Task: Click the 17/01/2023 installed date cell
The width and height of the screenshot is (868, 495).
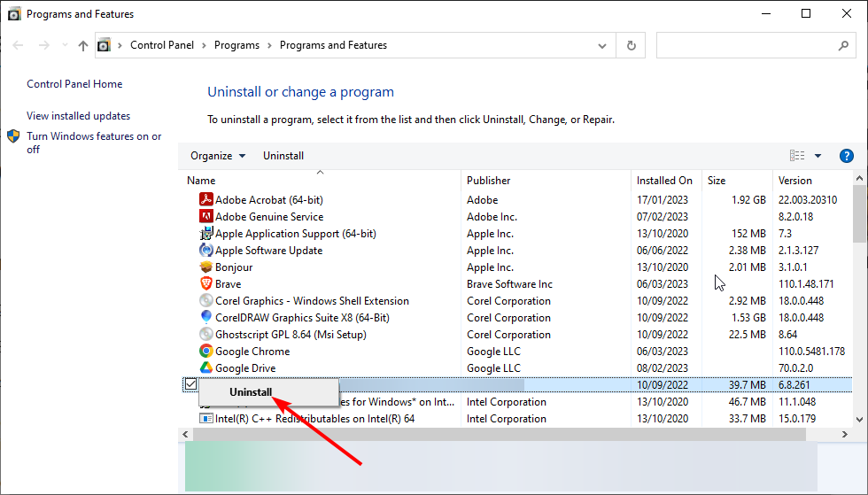Action: [x=663, y=200]
